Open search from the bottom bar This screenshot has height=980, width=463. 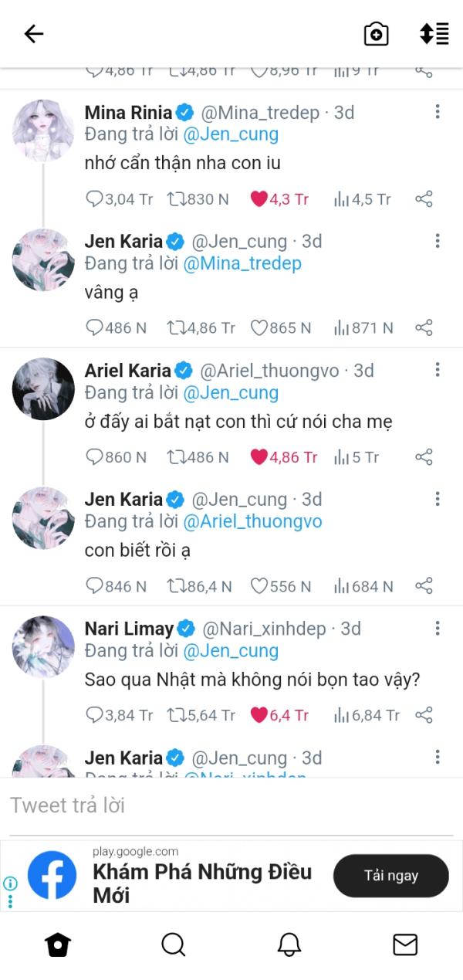[173, 944]
